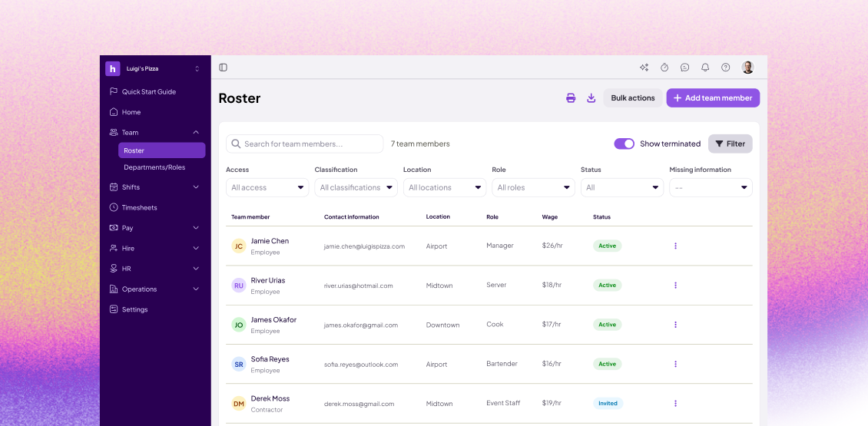Click the Filter button
This screenshot has width=868, height=426.
[731, 144]
